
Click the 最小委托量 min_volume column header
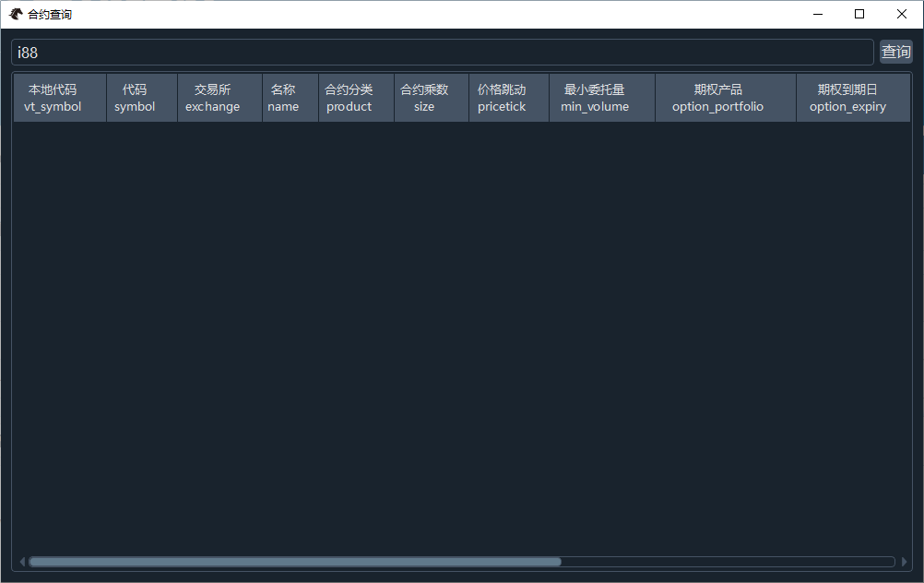click(x=595, y=98)
